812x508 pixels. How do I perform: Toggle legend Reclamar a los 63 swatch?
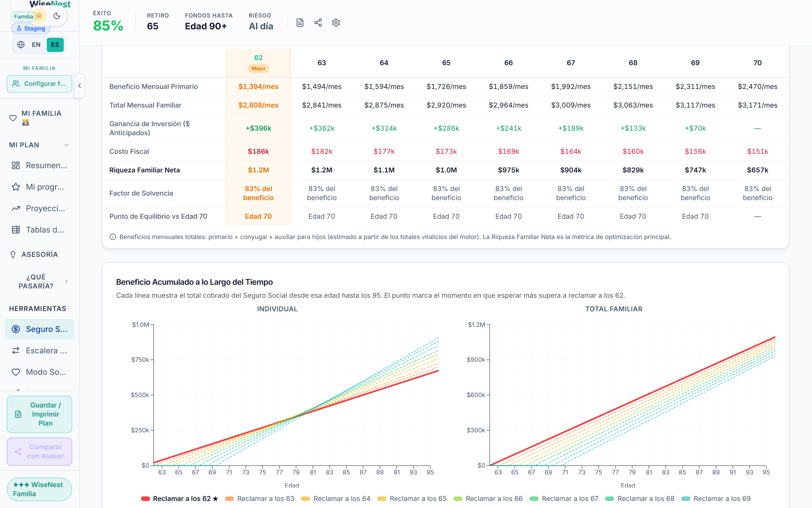click(230, 499)
